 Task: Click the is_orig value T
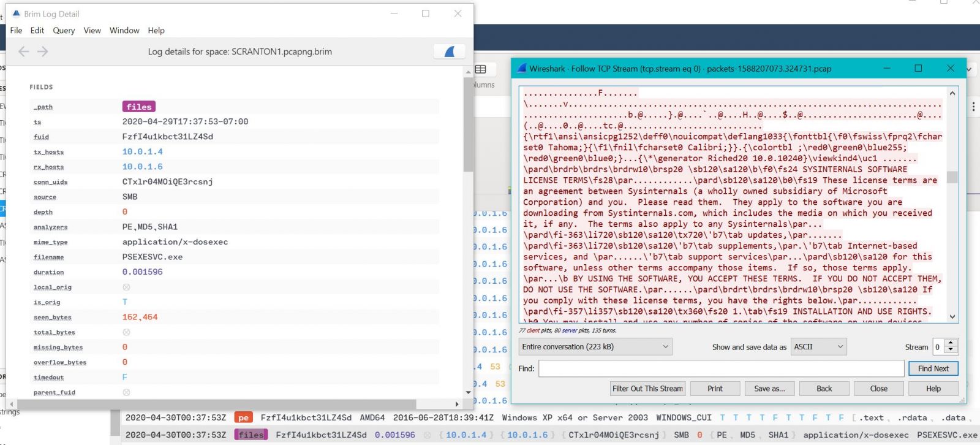click(x=125, y=302)
